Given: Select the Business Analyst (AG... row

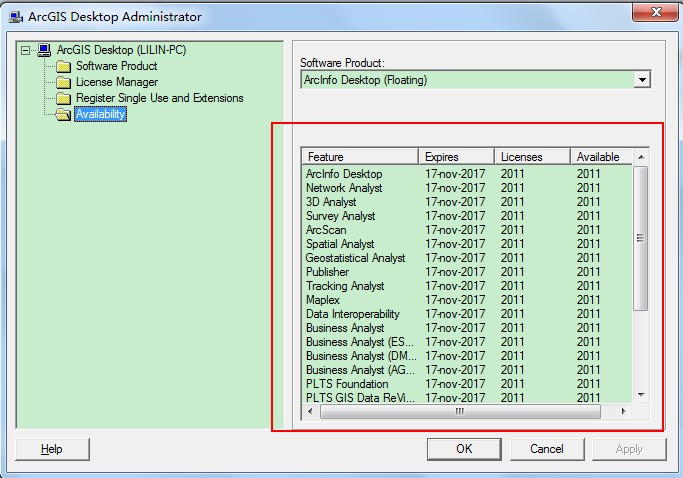Looking at the screenshot, I should click(x=467, y=370).
